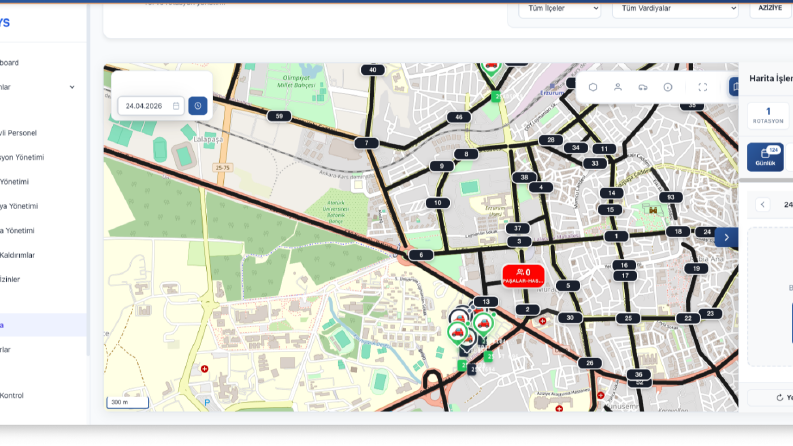The width and height of the screenshot is (793, 446).
Task: Toggle the vehicle icon in map toolbar
Action: [643, 87]
